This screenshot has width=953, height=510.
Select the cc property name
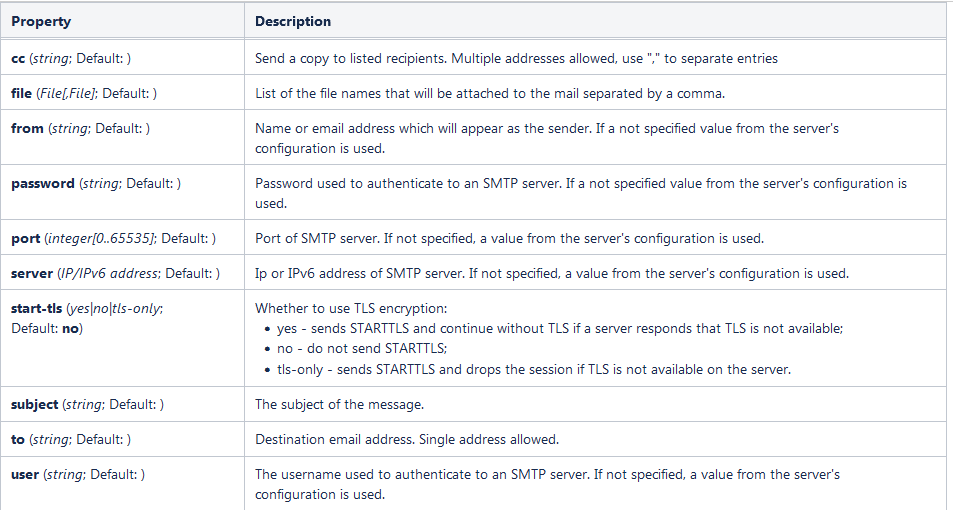coord(18,58)
